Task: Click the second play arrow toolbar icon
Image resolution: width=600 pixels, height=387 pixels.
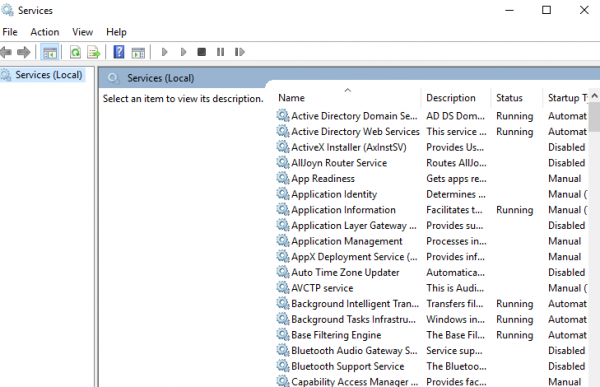Action: pos(183,52)
